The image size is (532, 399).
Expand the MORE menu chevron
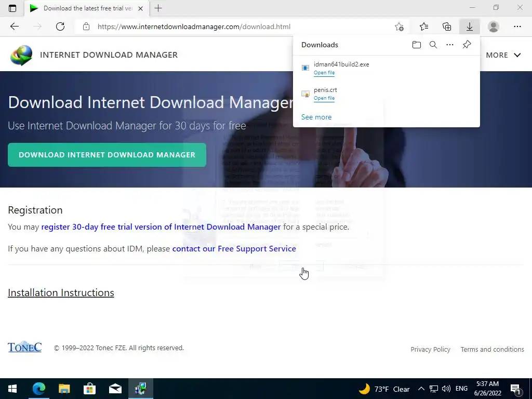pos(517,55)
